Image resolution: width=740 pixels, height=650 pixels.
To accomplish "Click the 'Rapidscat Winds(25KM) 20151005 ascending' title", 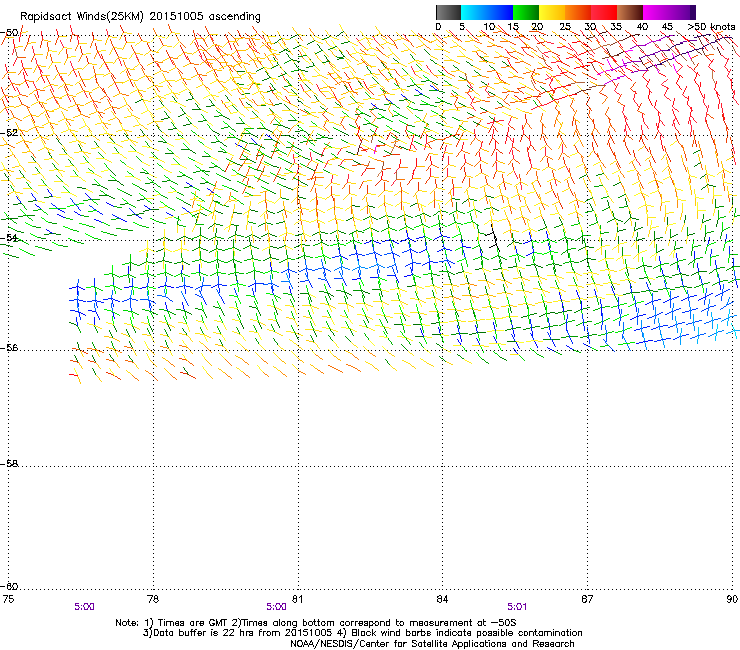I will 140,16.
